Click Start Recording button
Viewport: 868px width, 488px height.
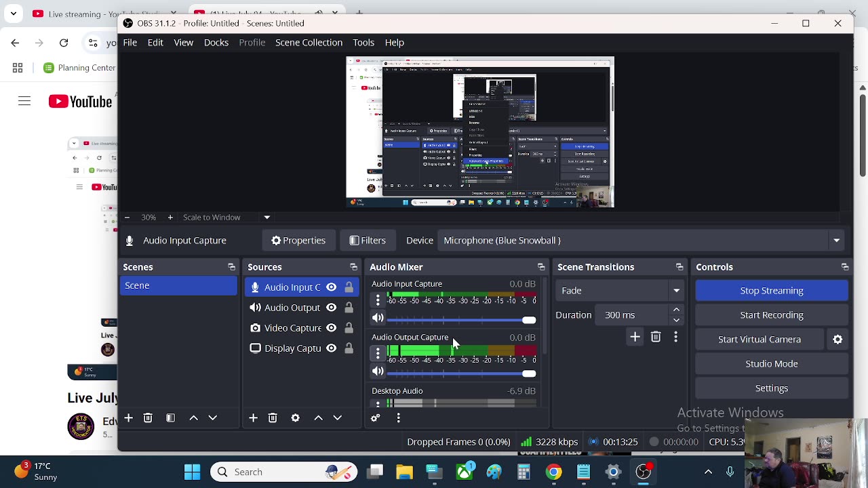pyautogui.click(x=772, y=315)
